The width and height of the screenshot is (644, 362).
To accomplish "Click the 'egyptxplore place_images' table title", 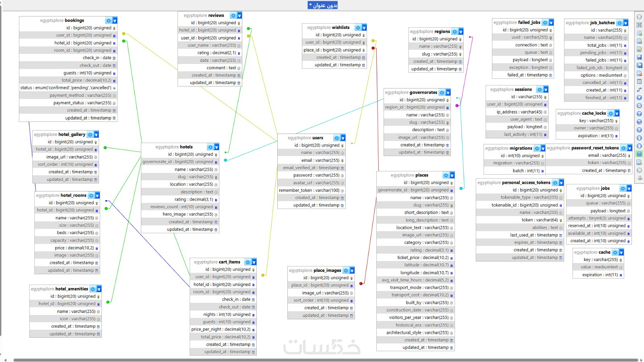I will point(315,270).
